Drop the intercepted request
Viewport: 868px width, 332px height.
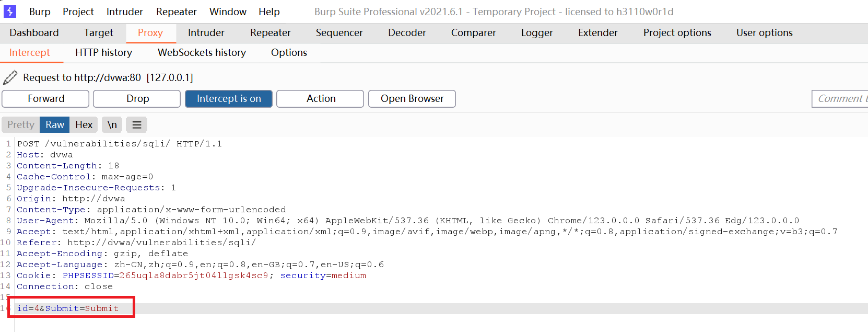click(x=137, y=99)
